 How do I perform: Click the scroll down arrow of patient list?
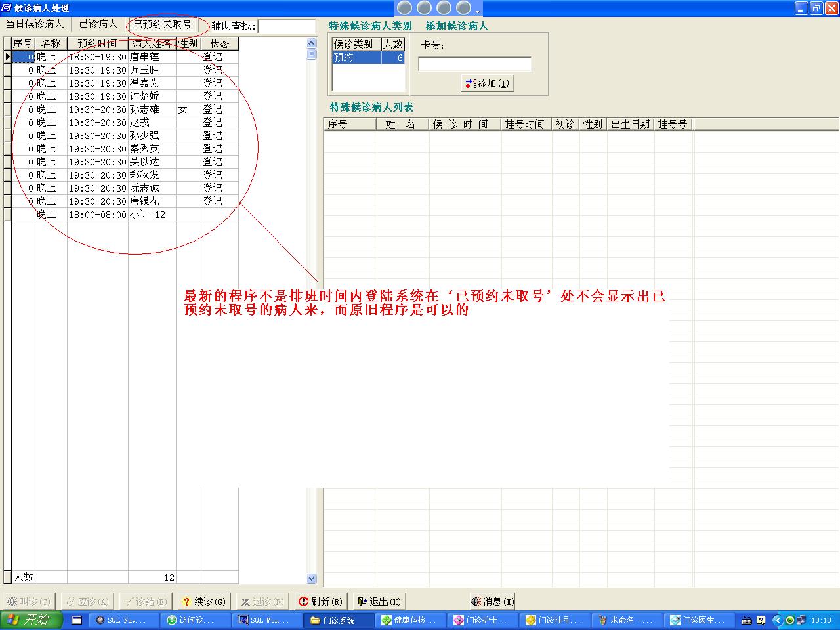[312, 578]
